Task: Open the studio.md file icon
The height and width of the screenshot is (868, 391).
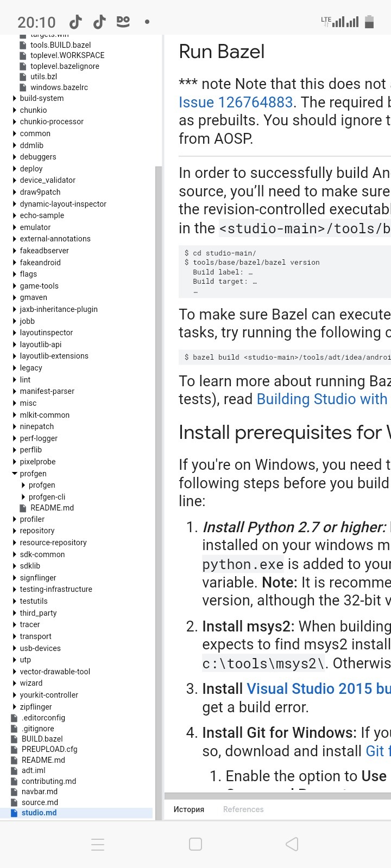Action: [14, 813]
